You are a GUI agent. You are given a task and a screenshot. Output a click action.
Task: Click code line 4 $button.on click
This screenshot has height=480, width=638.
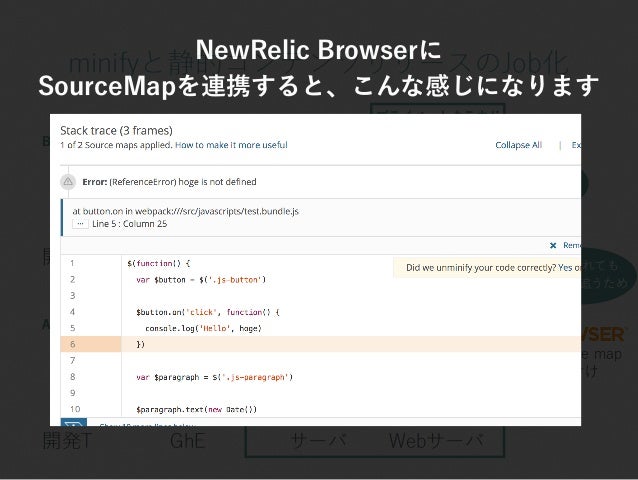[x=208, y=312]
